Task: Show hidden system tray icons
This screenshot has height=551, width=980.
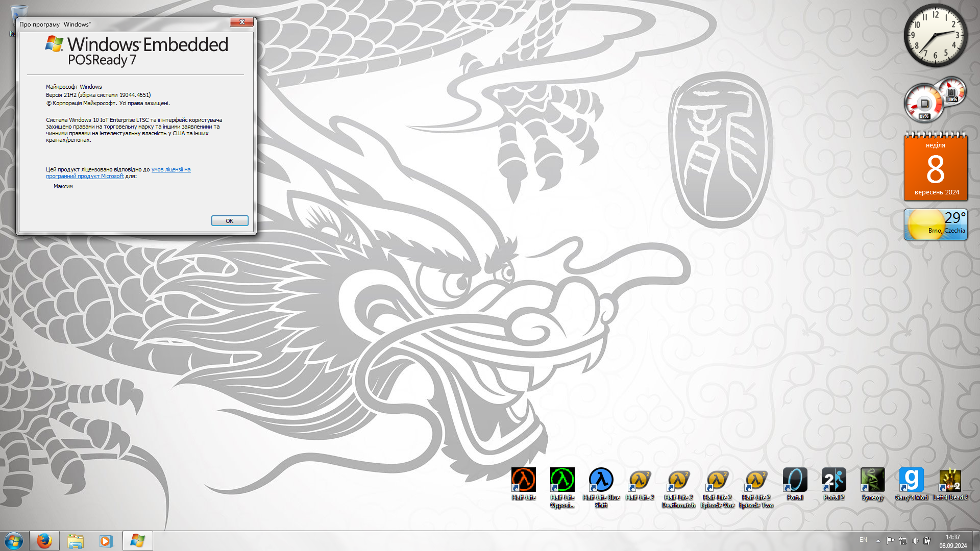Action: pyautogui.click(x=878, y=541)
